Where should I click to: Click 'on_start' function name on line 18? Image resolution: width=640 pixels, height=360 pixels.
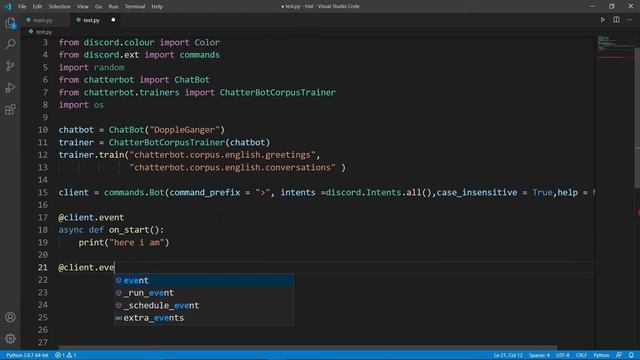click(x=129, y=230)
